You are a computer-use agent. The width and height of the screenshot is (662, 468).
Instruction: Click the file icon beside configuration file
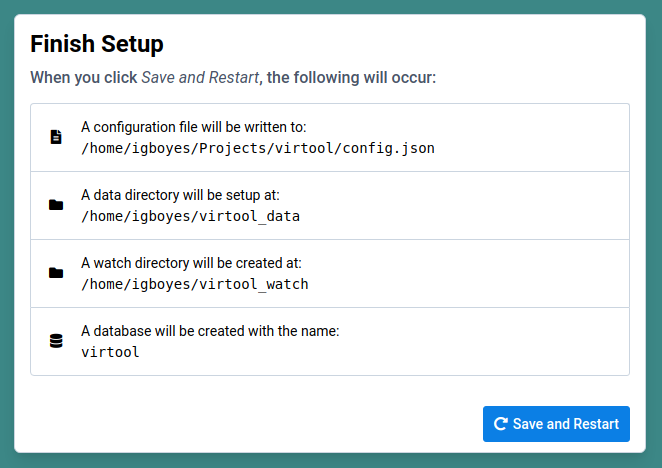[56, 137]
